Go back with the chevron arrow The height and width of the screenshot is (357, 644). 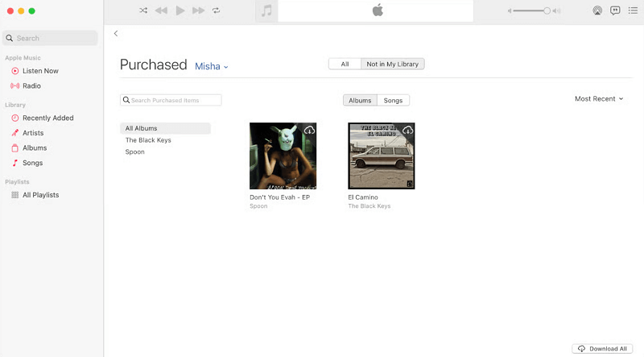[x=116, y=33]
